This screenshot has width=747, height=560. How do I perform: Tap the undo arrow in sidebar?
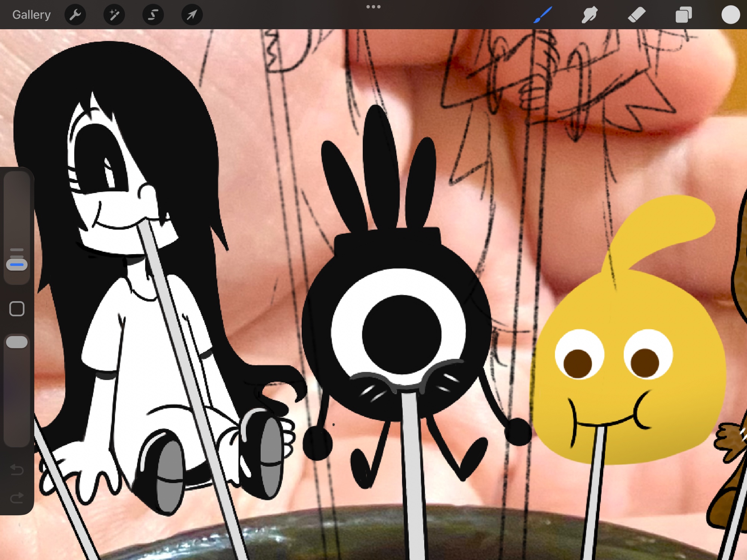tap(17, 469)
